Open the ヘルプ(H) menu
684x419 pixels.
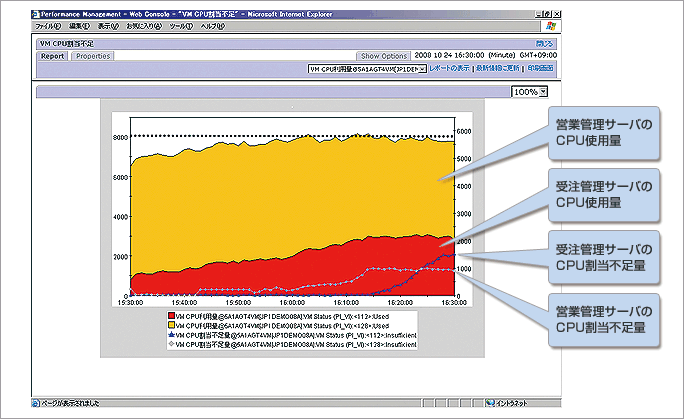[212, 26]
